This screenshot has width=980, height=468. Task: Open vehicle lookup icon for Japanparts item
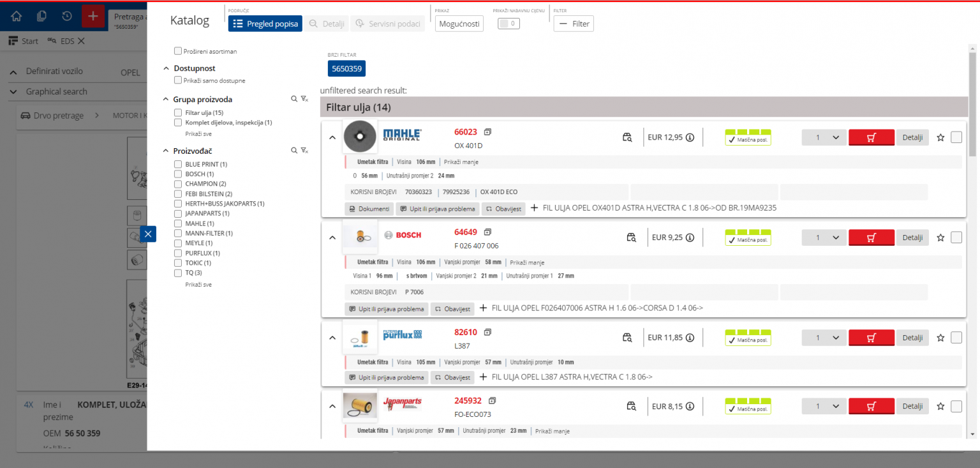(631, 406)
